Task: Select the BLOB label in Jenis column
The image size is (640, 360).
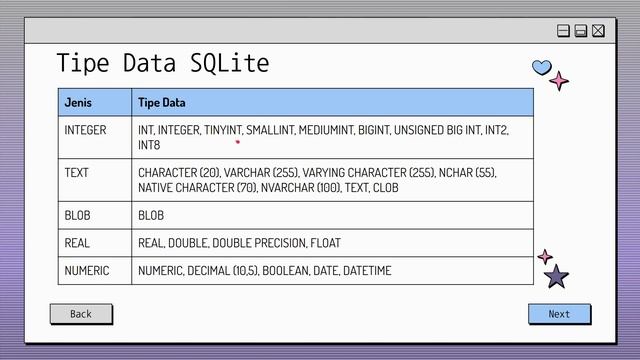Action: (x=78, y=216)
